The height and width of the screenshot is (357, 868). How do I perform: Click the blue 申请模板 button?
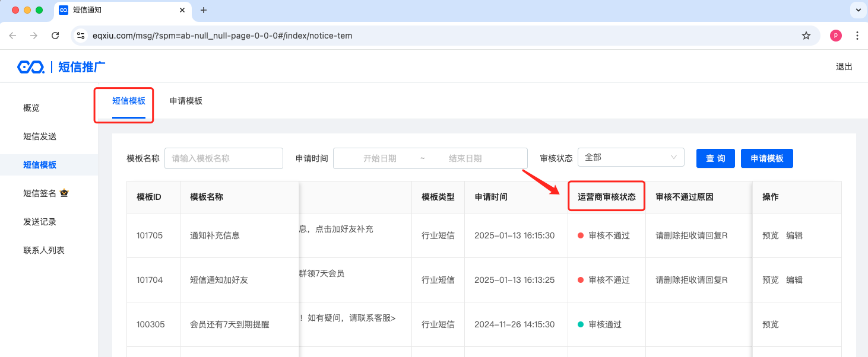click(766, 158)
